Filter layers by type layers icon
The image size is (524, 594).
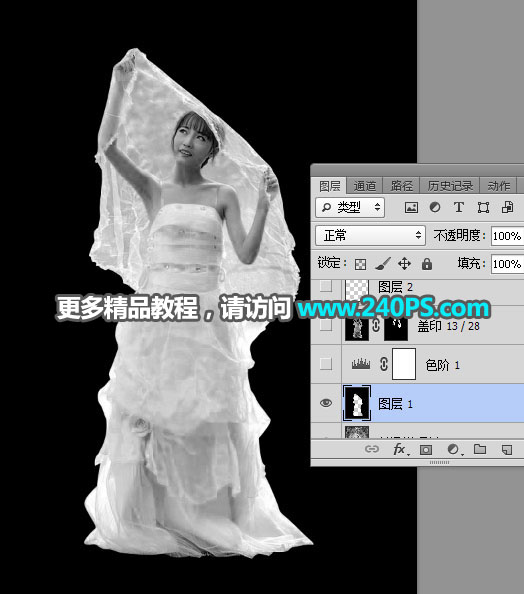pos(458,207)
